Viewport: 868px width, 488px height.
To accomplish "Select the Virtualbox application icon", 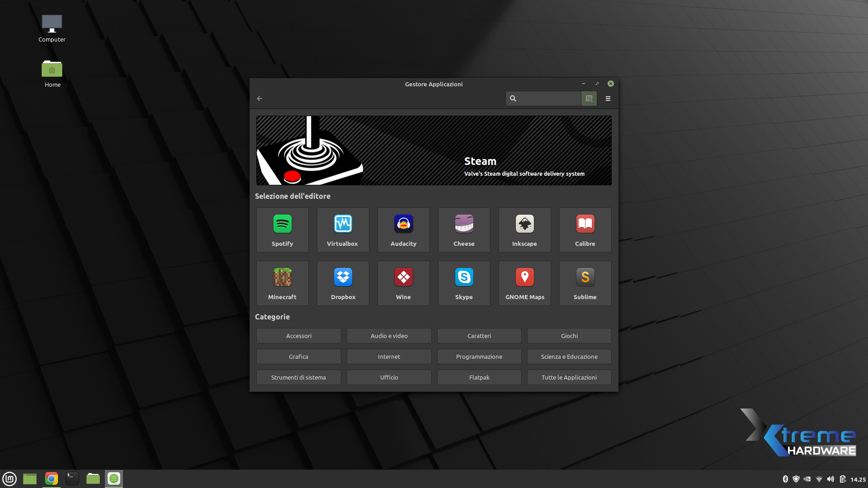I will 343,230.
